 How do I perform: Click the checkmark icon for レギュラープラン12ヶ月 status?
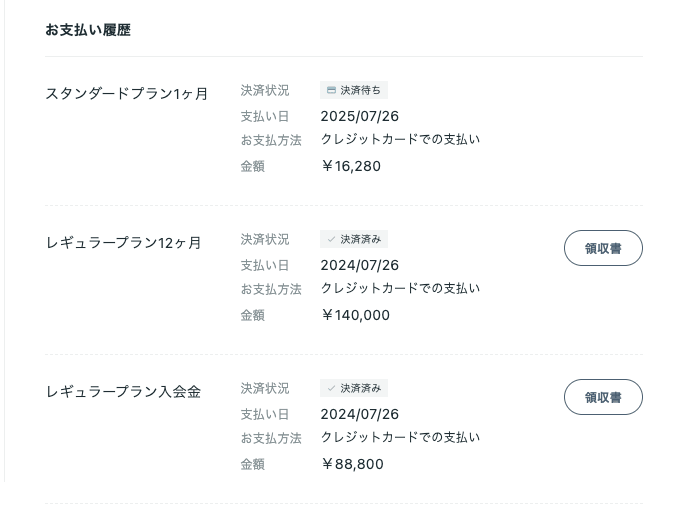tap(331, 239)
